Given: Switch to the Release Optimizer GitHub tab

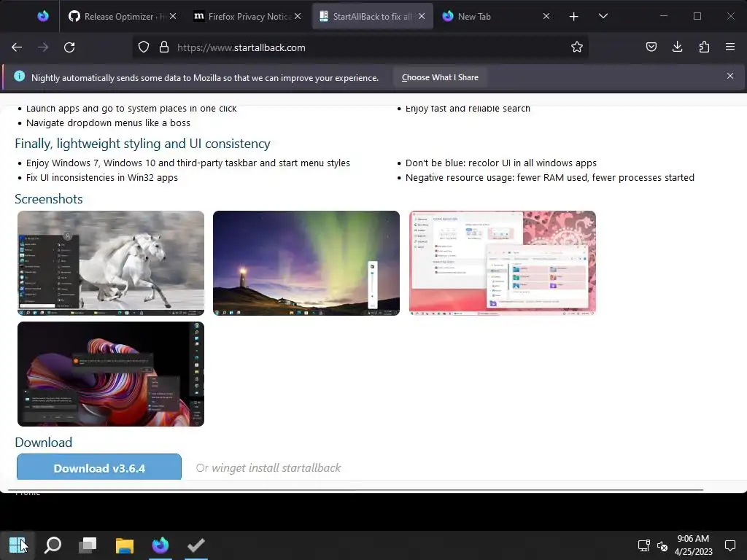Looking at the screenshot, I should coord(117,16).
